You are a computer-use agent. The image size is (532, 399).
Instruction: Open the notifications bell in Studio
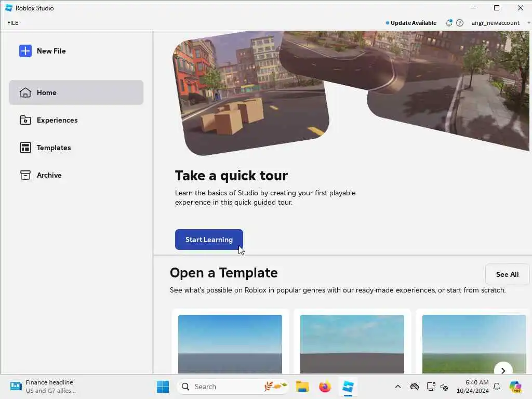pyautogui.click(x=449, y=23)
